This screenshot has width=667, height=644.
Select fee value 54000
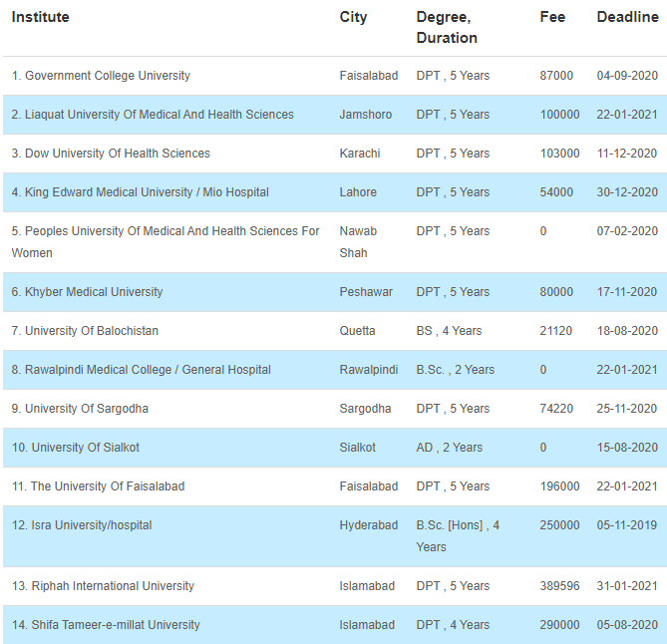coord(556,192)
